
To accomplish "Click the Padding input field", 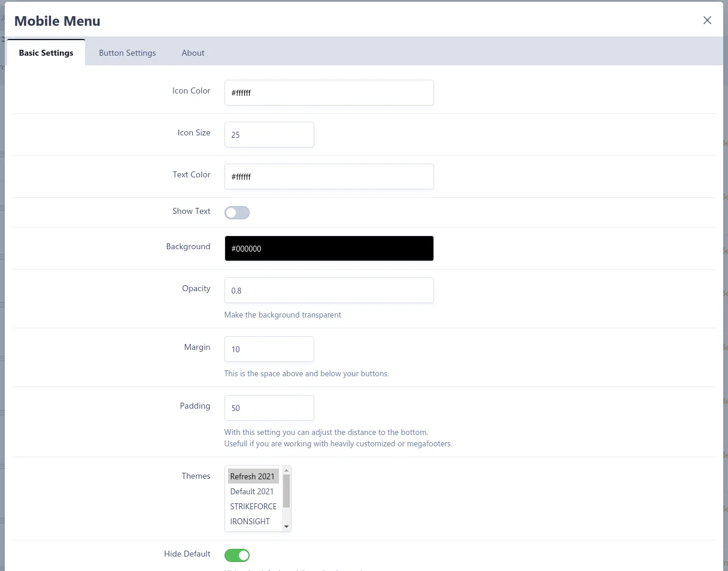I will click(269, 408).
